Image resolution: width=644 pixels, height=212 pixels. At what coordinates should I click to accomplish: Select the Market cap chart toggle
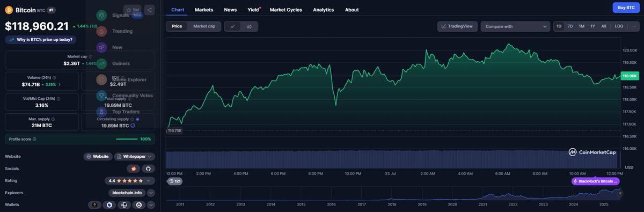(x=204, y=26)
